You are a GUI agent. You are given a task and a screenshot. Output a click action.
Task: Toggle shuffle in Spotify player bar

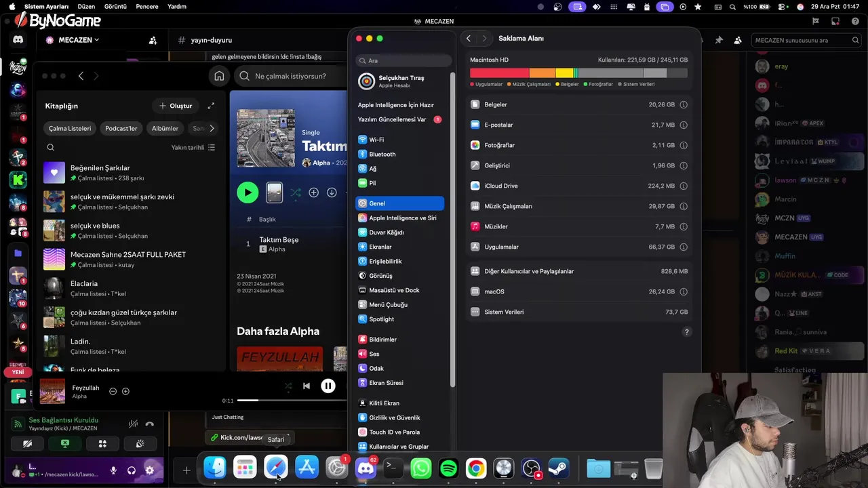[288, 386]
